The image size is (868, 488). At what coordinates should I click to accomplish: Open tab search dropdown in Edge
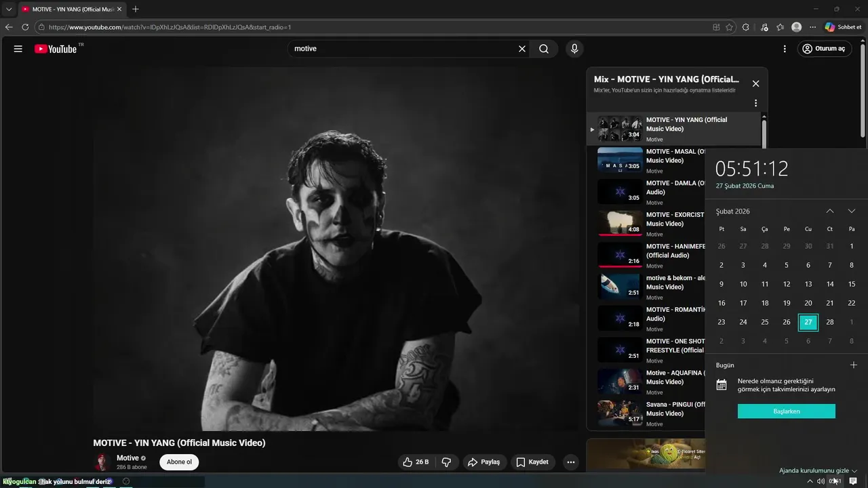9,9
